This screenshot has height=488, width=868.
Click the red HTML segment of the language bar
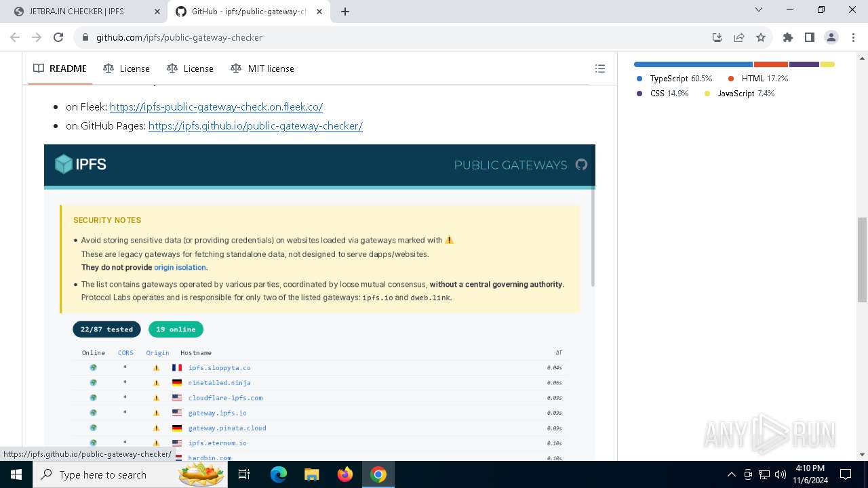point(771,64)
